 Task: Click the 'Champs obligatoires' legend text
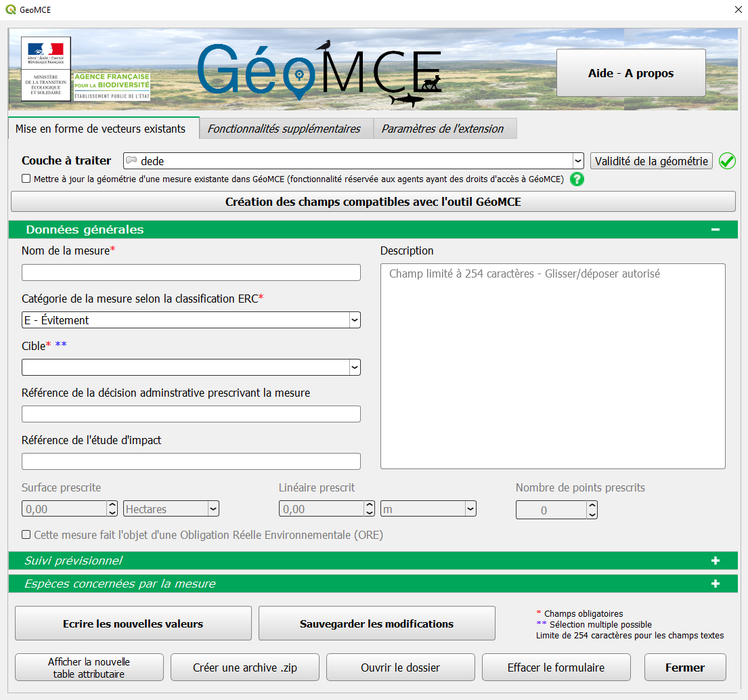[x=584, y=613]
